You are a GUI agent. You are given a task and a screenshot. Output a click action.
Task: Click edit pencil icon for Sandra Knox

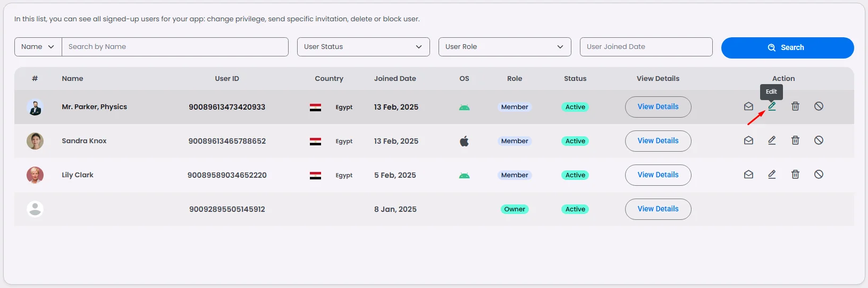(772, 141)
